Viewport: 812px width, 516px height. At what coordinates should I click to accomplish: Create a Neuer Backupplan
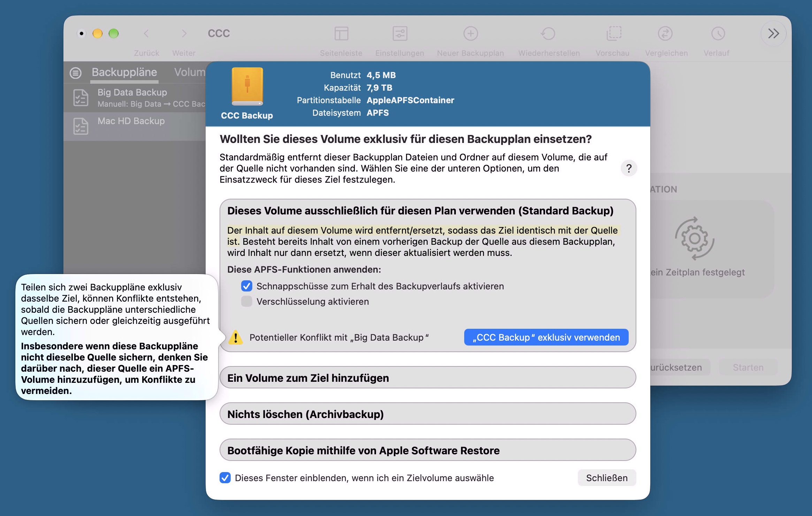tap(470, 34)
